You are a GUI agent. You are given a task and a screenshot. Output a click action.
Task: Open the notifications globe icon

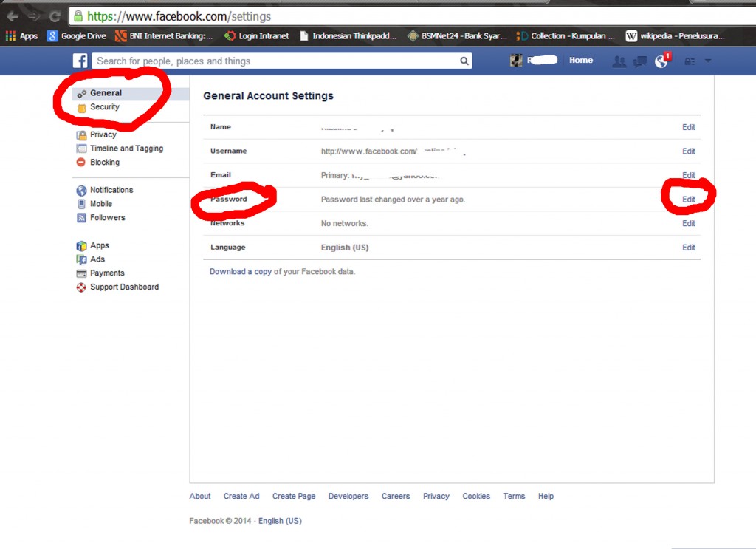pyautogui.click(x=661, y=61)
